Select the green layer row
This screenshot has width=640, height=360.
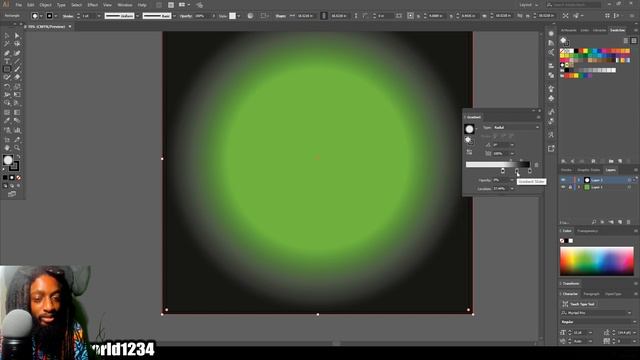(598, 187)
